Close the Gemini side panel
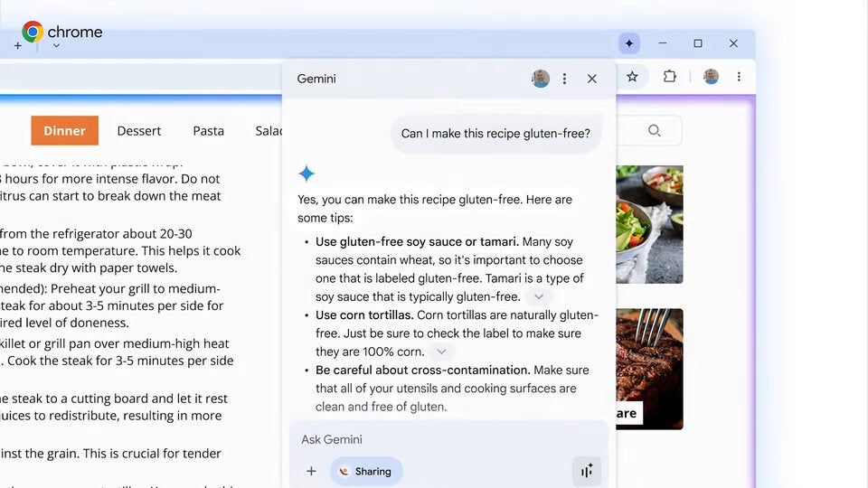Image resolution: width=868 pixels, height=488 pixels. pos(592,79)
